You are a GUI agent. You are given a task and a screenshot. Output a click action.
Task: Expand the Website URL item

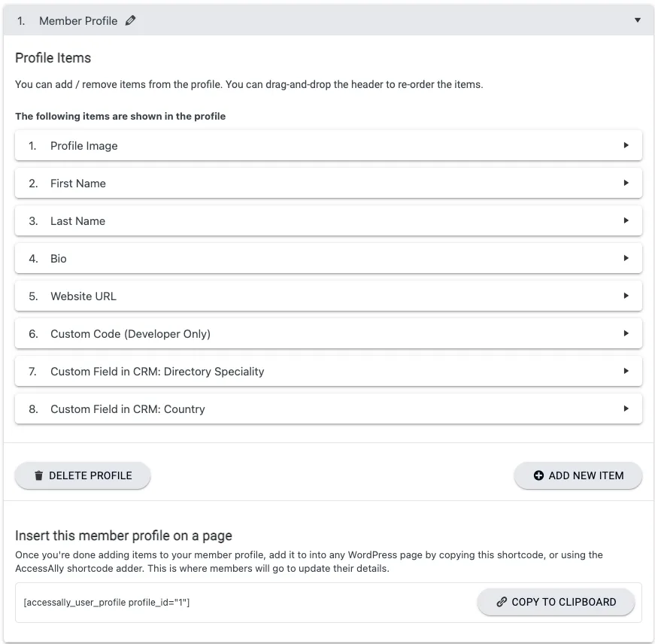coord(626,296)
